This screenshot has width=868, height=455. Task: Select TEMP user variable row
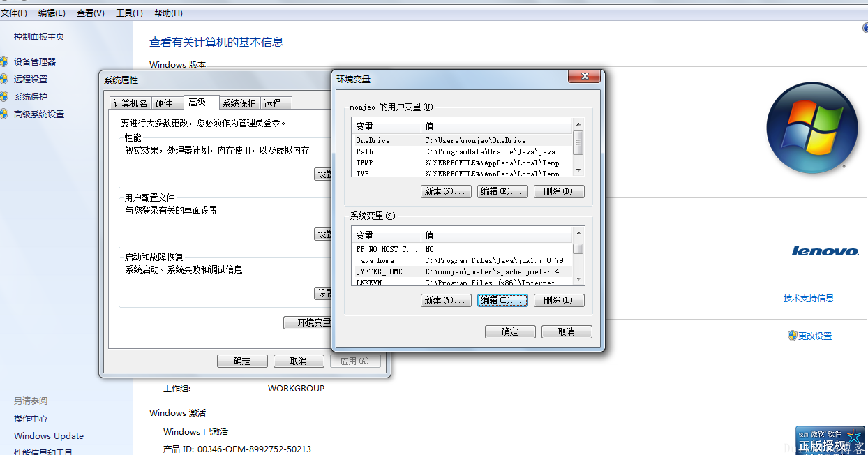(x=463, y=163)
